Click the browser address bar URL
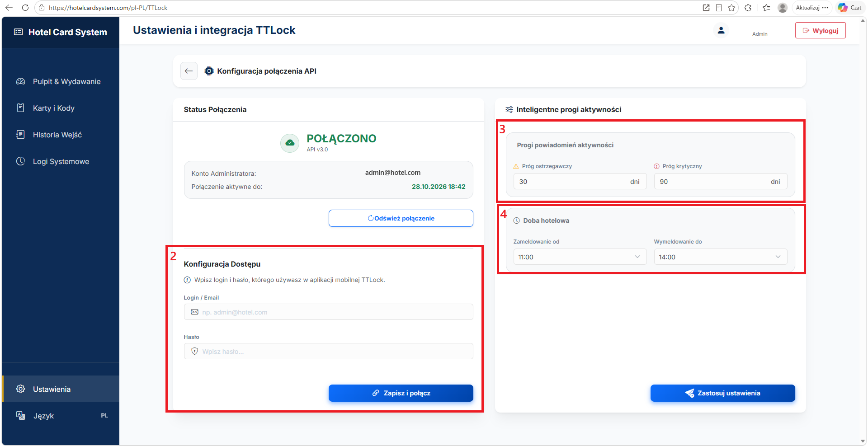 (108, 8)
